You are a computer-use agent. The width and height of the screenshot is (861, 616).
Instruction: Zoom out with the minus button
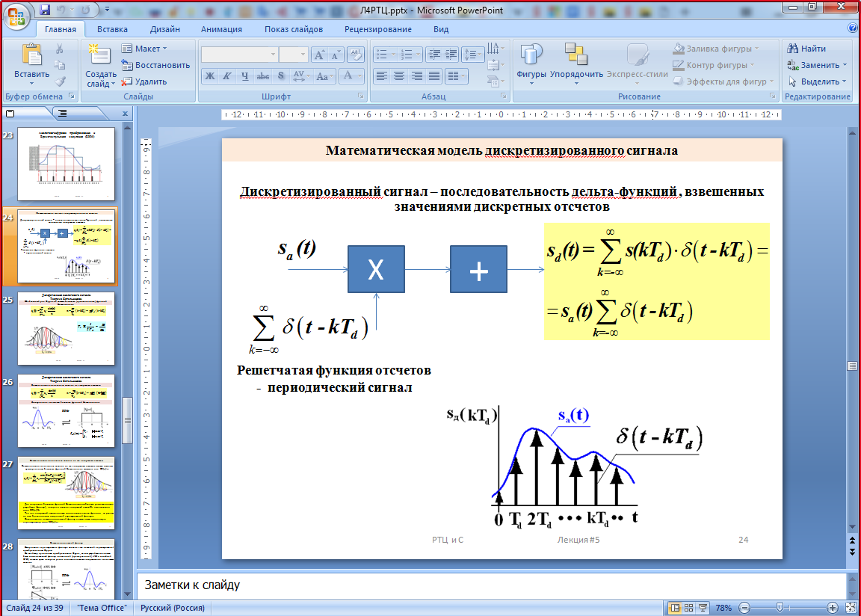[744, 608]
